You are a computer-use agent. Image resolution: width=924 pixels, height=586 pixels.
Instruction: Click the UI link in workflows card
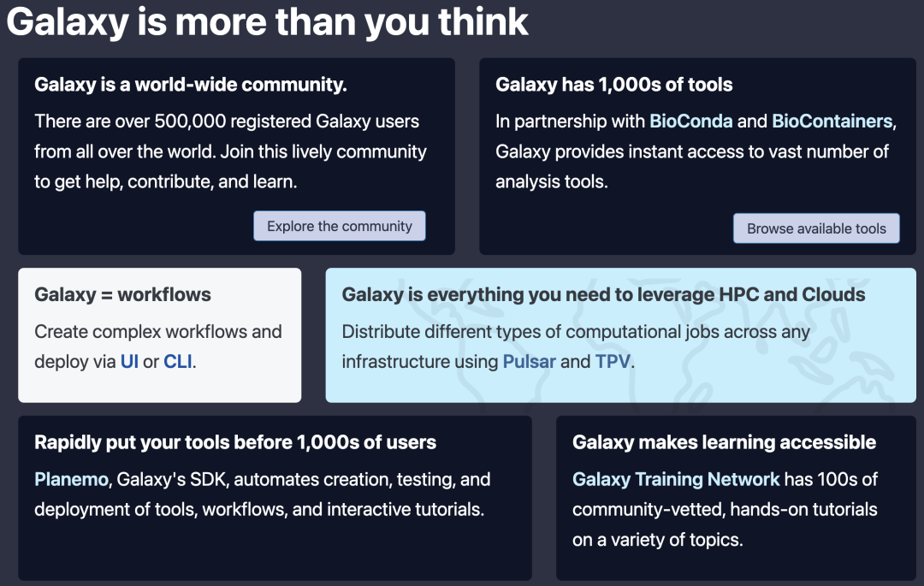click(129, 361)
